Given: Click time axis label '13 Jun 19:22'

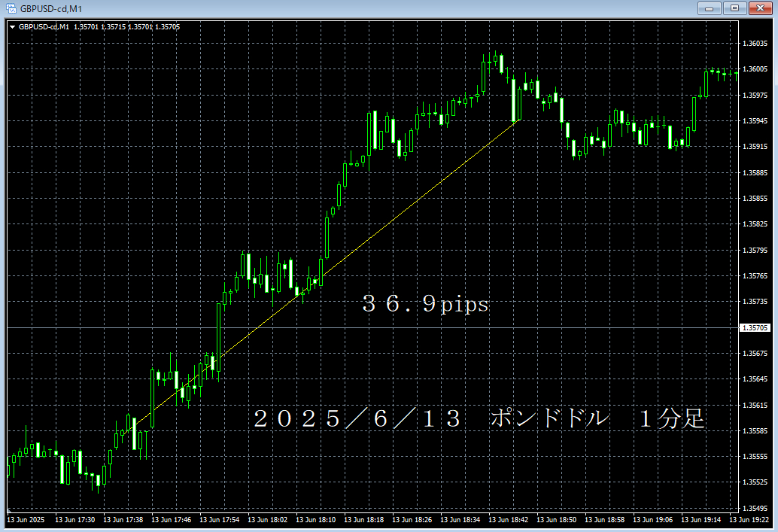Looking at the screenshot, I should coord(749,520).
